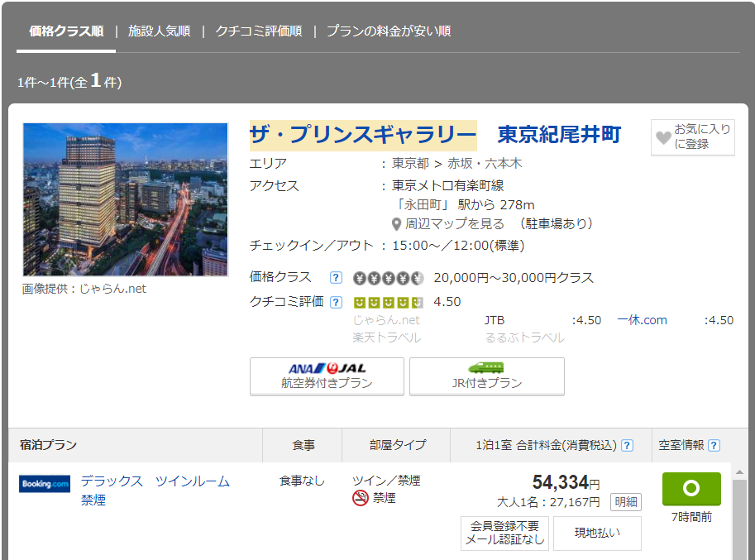755x560 pixels.
Task: Click the green availability circle button
Action: point(691,488)
